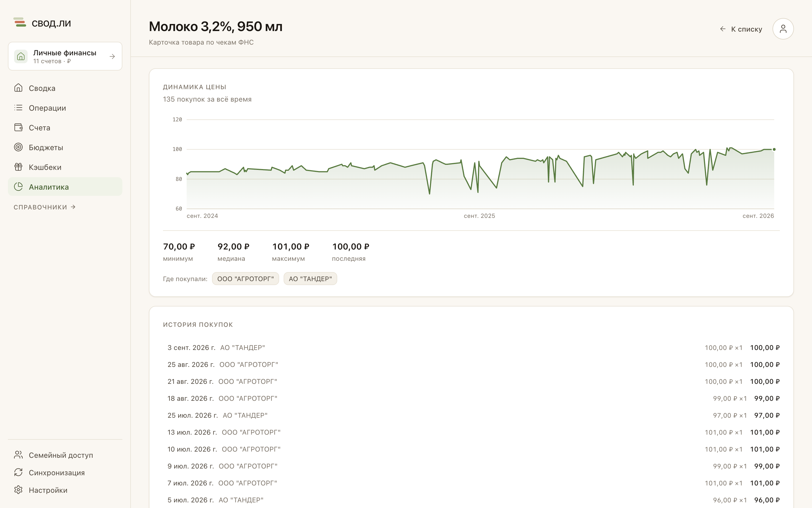This screenshot has height=508, width=812.
Task: Click the 100,00 ₽ последняя value
Action: (x=351, y=247)
